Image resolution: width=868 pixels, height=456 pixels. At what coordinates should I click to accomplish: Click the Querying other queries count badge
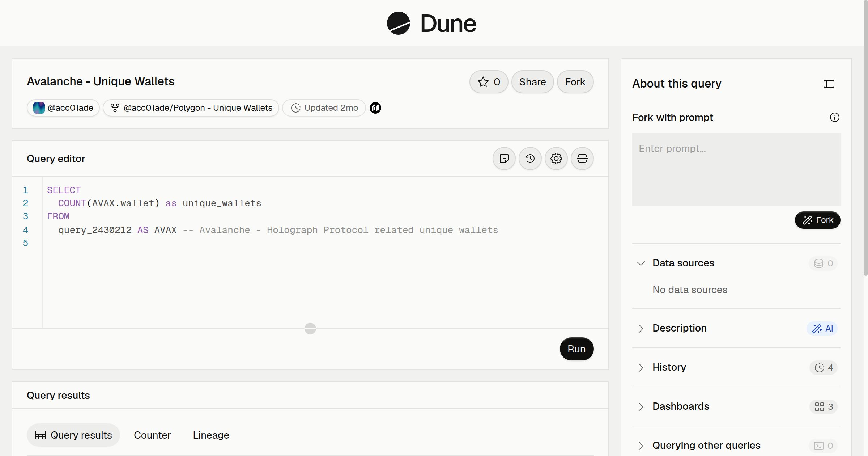coord(824,446)
